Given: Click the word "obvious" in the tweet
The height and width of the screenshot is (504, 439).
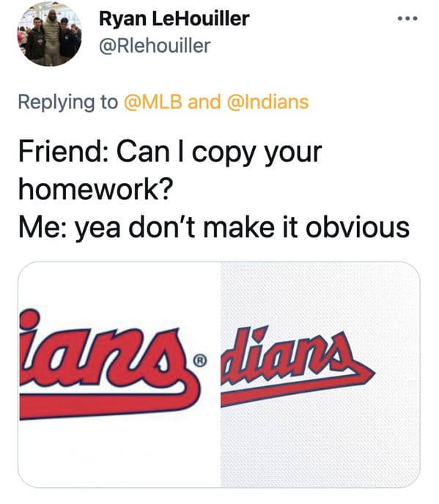Looking at the screenshot, I should pyautogui.click(x=358, y=226).
